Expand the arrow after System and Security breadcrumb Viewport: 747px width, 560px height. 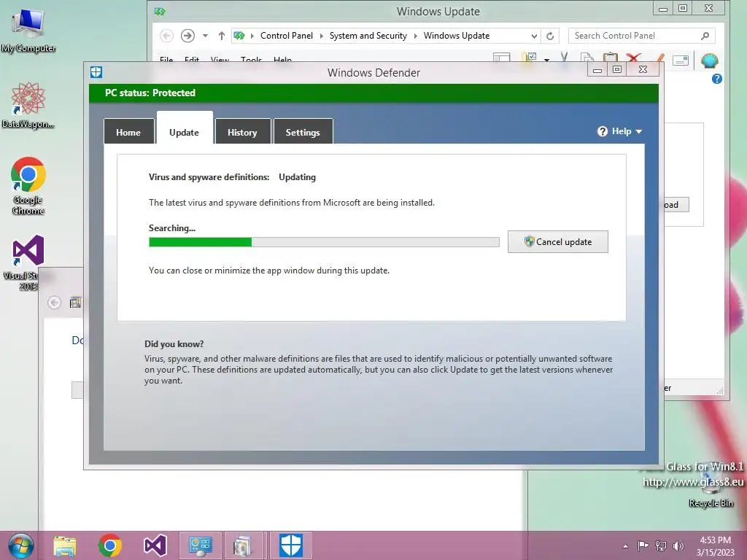415,36
